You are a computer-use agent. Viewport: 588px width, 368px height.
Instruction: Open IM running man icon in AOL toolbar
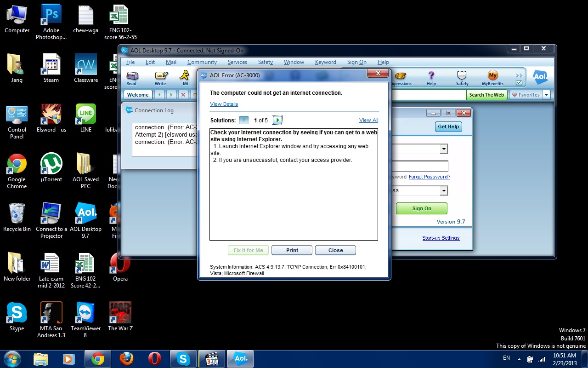[x=185, y=78]
